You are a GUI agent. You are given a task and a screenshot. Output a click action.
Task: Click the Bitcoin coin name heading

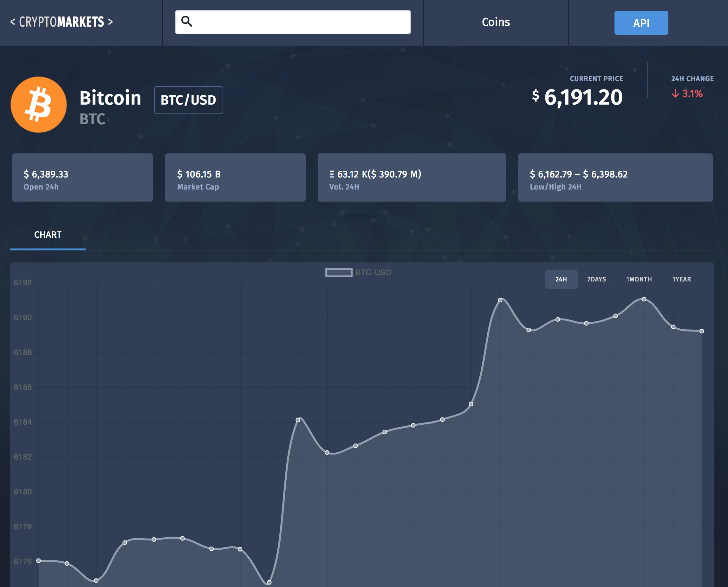[x=110, y=98]
